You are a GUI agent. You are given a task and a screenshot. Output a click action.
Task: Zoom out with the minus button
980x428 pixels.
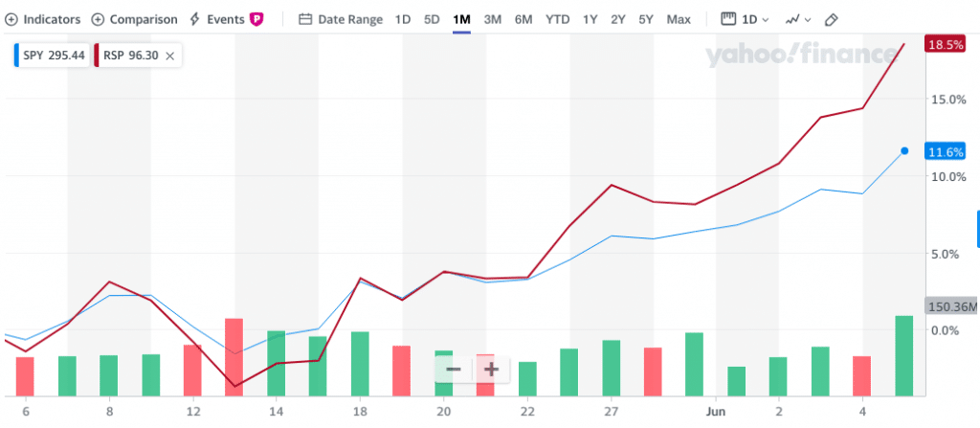(x=454, y=370)
